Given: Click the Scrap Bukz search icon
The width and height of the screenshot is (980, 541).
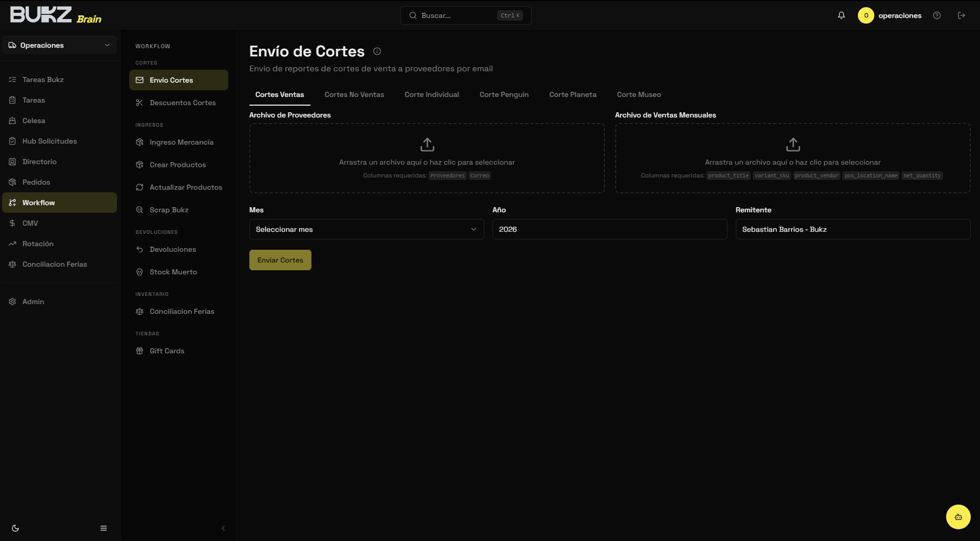Looking at the screenshot, I should [140, 210].
